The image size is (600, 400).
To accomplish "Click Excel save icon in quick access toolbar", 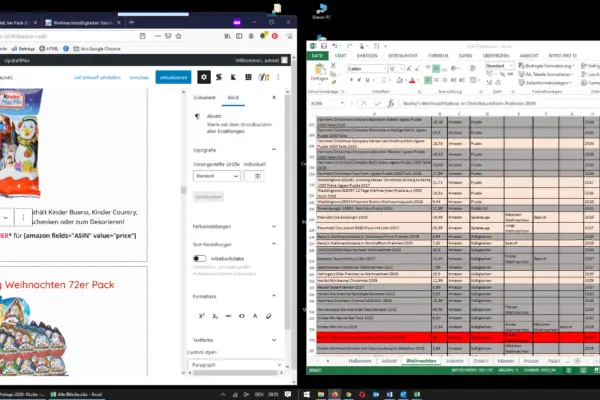I will click(324, 46).
